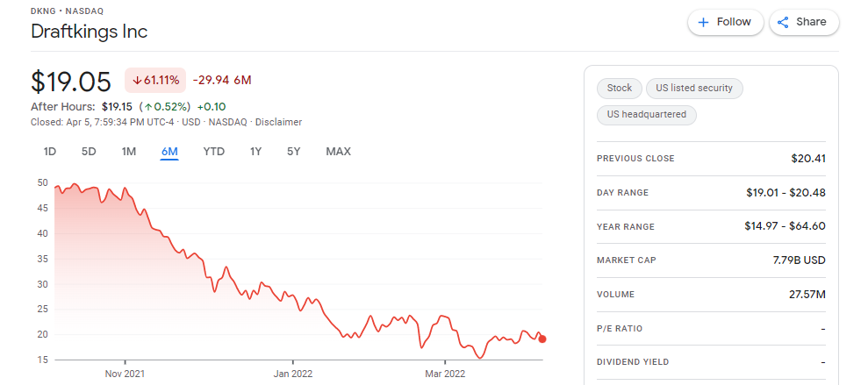This screenshot has height=385, width=868.
Task: Click the US listed security chip
Action: (694, 88)
